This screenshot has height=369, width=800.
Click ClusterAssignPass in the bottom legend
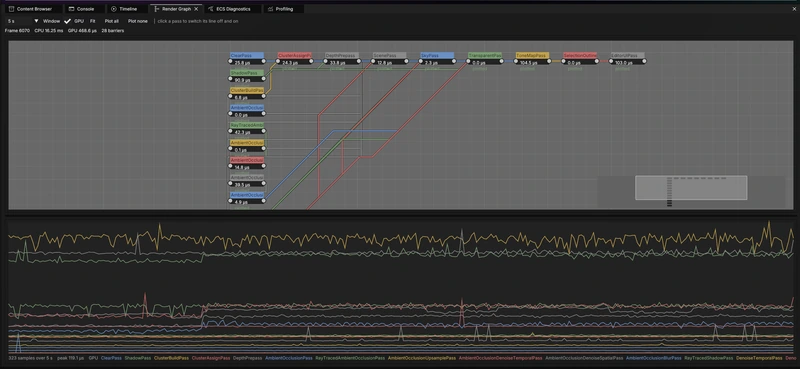(211, 358)
